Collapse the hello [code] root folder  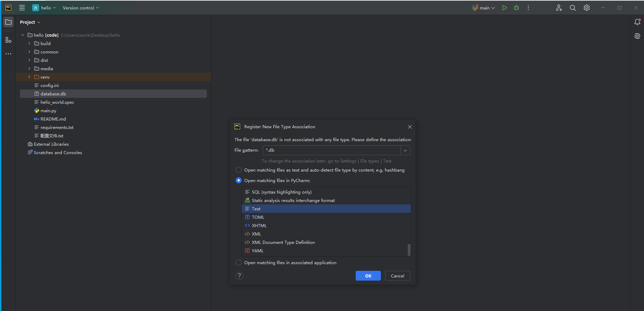(23, 35)
